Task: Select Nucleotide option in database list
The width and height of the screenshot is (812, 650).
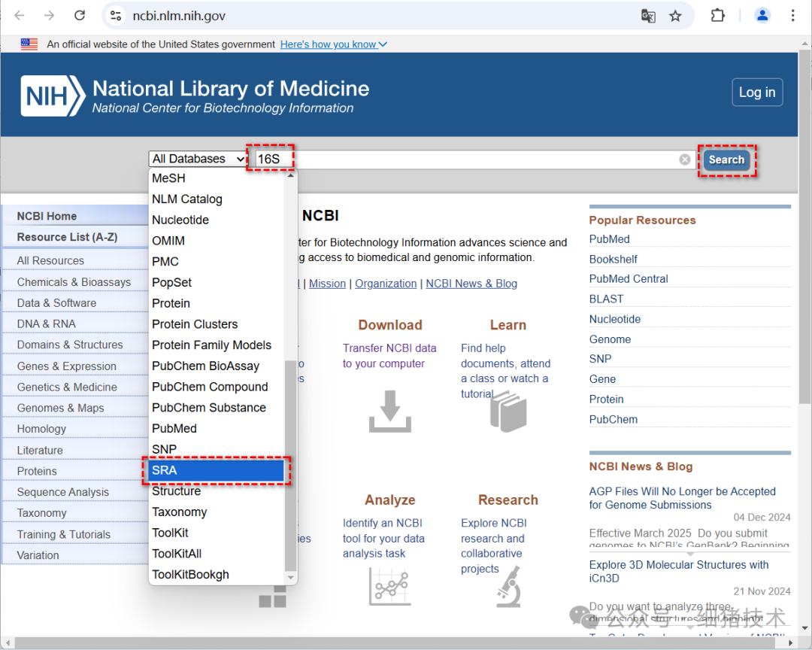Action: (x=180, y=220)
